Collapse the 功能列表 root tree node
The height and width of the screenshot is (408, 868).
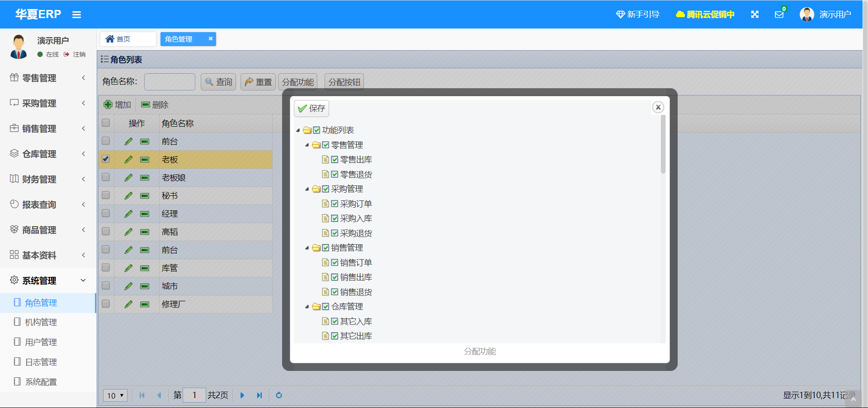click(x=298, y=130)
